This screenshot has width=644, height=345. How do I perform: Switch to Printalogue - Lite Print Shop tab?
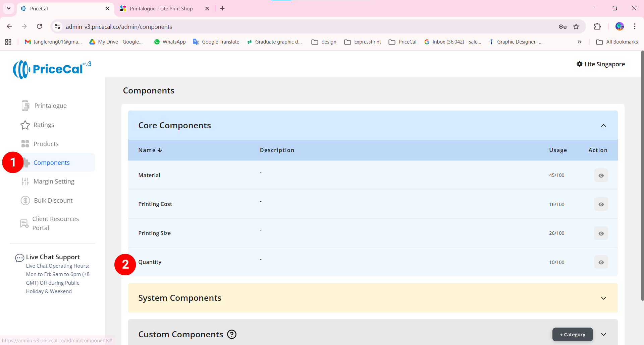pos(161,8)
